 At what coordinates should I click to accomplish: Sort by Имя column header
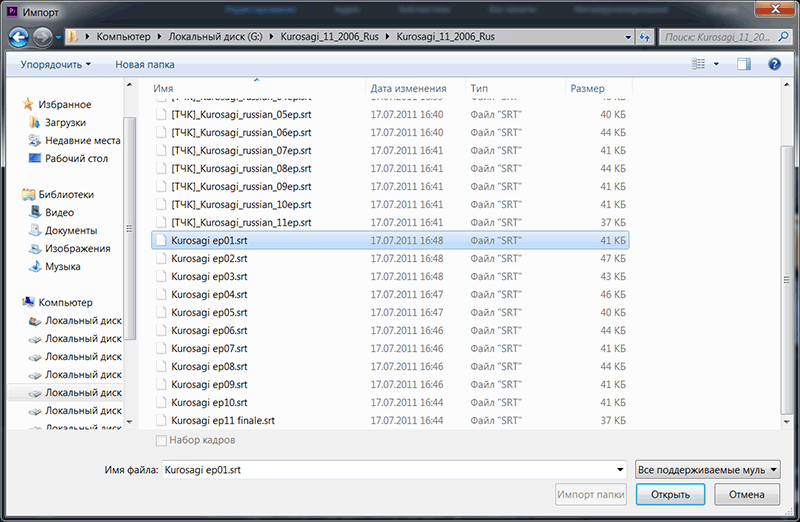pos(258,88)
